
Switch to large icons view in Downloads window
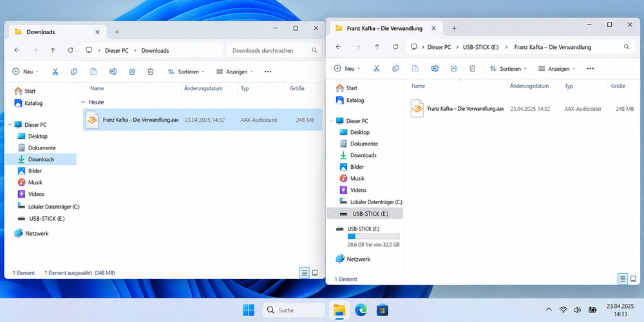[x=315, y=272]
